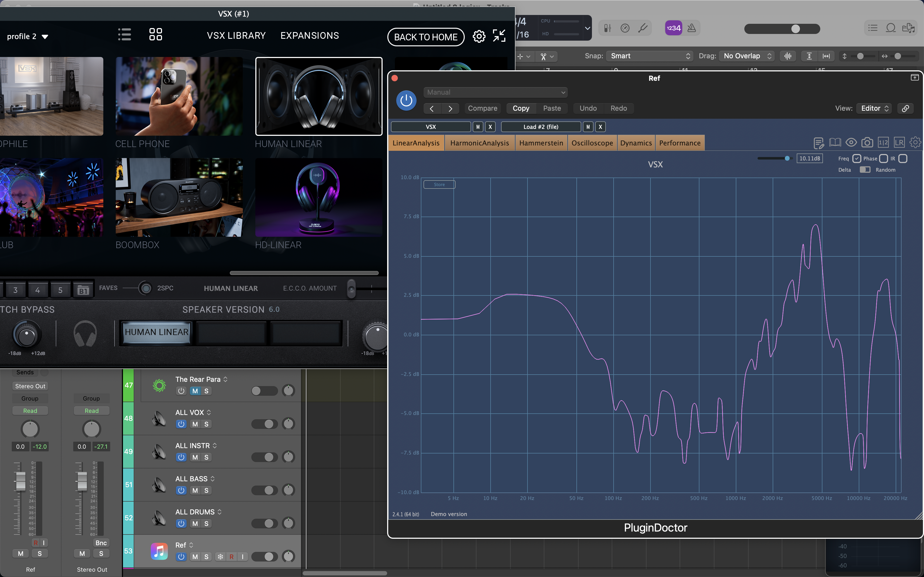Switch VSX to list view icon
This screenshot has height=577, width=924.
124,34
